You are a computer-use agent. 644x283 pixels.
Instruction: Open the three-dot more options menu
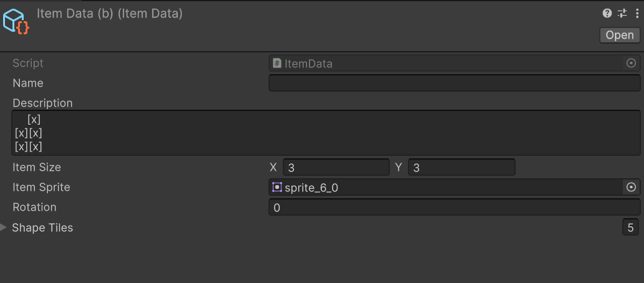[637, 13]
